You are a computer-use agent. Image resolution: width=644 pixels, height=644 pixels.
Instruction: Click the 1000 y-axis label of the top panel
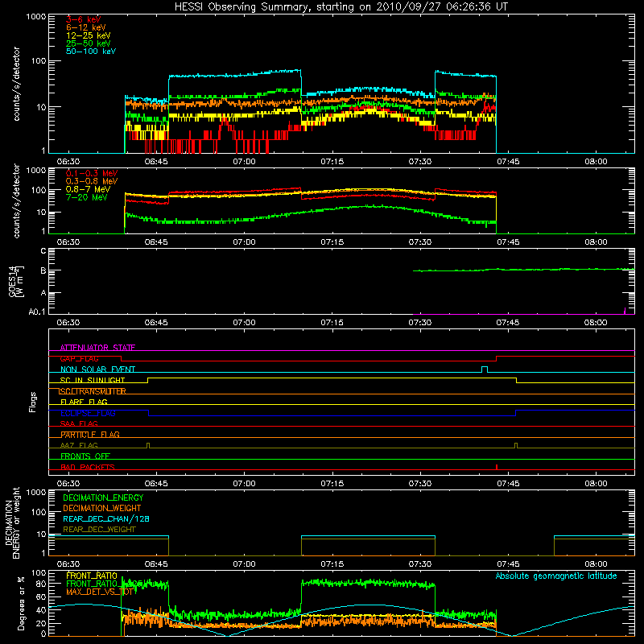(36, 17)
